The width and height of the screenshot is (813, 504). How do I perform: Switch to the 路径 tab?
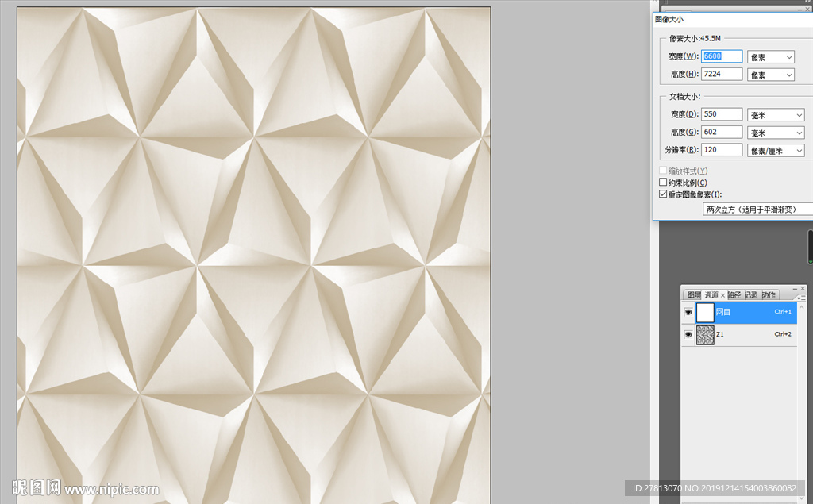click(734, 295)
